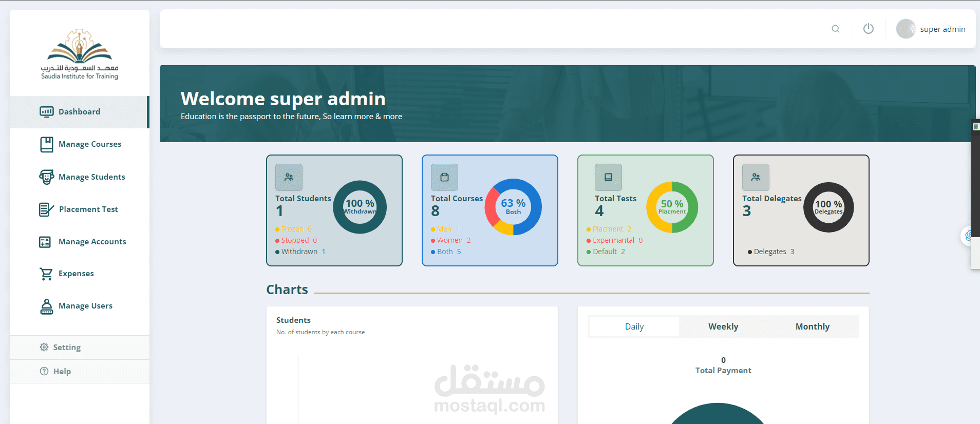This screenshot has width=980, height=424.
Task: Click the Total Tests book icon
Action: [x=608, y=177]
